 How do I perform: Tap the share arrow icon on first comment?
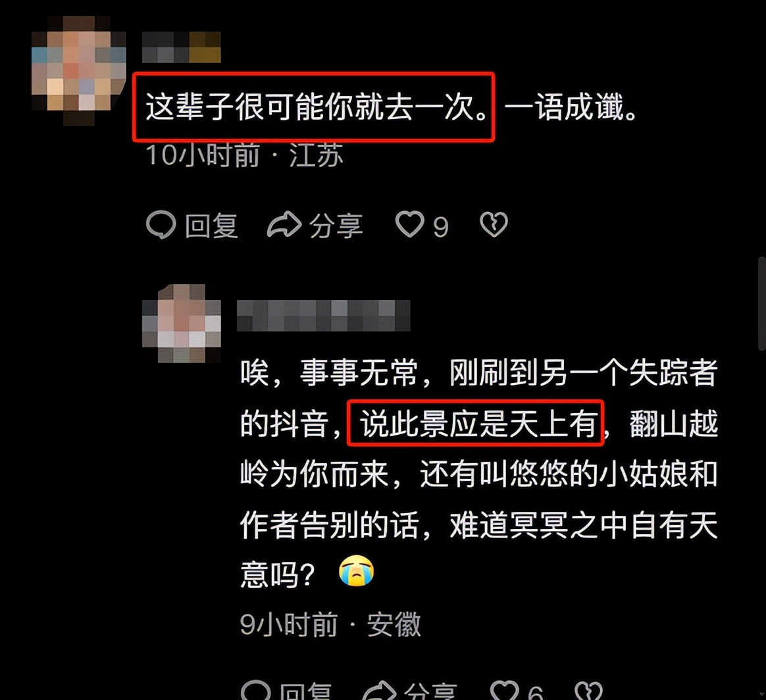point(284,225)
